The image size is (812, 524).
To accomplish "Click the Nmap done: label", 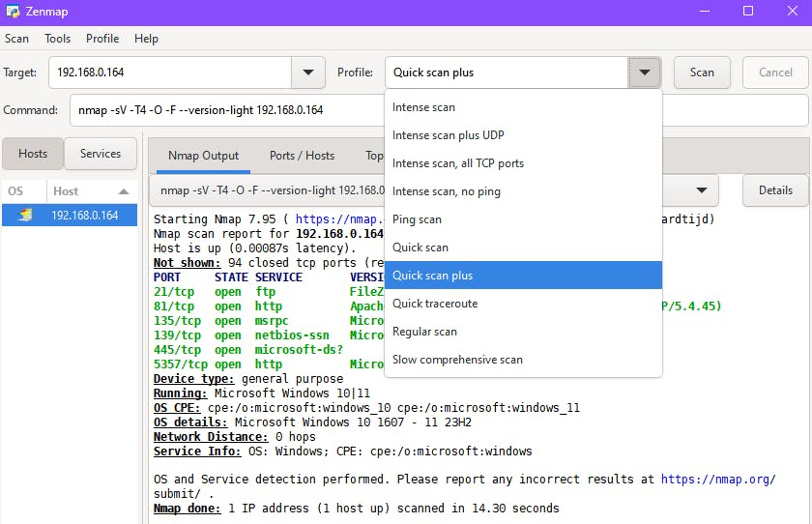I will (187, 509).
